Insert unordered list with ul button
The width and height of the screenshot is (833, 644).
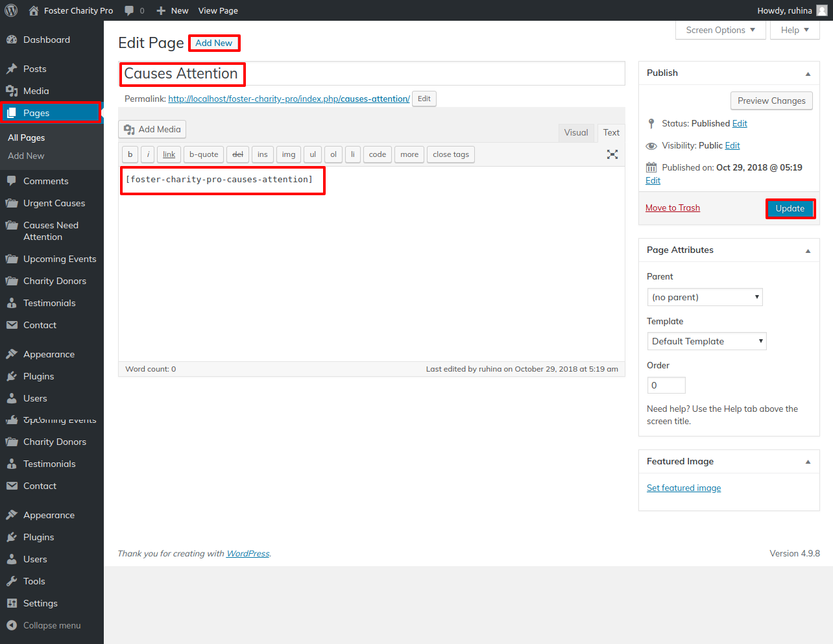tap(313, 154)
